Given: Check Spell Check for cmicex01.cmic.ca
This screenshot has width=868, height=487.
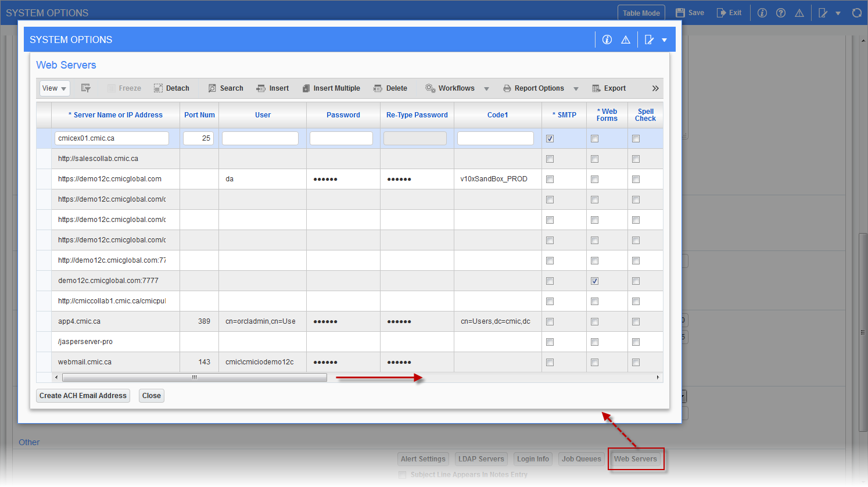Looking at the screenshot, I should [x=636, y=138].
